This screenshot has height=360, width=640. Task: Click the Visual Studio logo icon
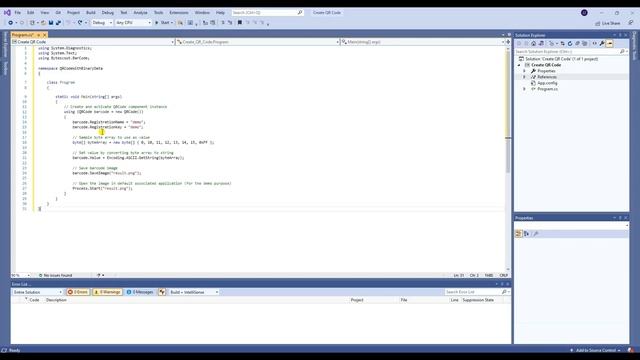tap(7, 13)
